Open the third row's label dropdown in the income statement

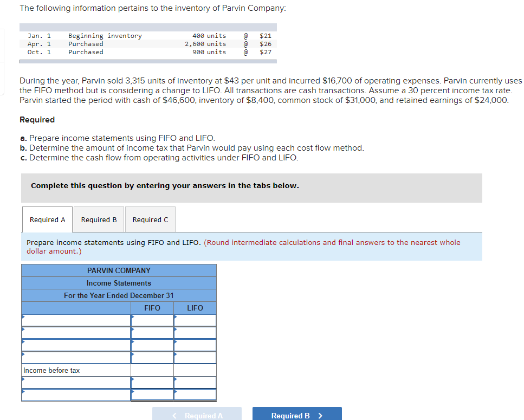click(x=76, y=345)
